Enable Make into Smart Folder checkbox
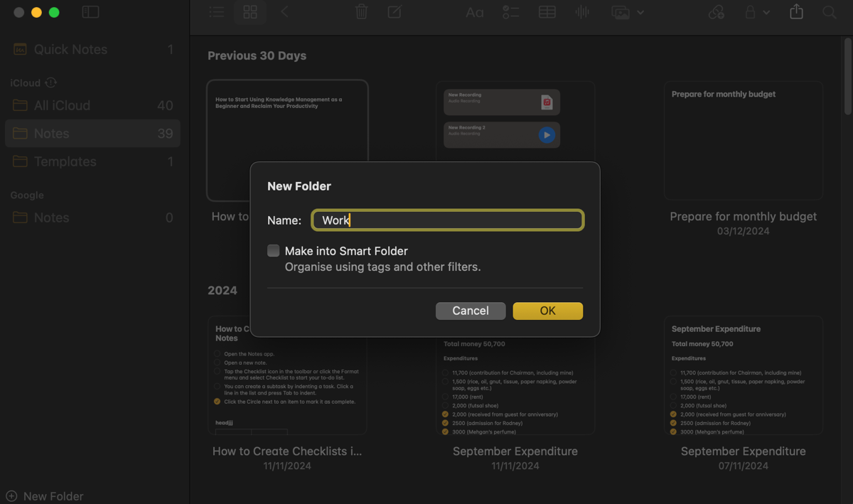The image size is (853, 504). (x=273, y=250)
